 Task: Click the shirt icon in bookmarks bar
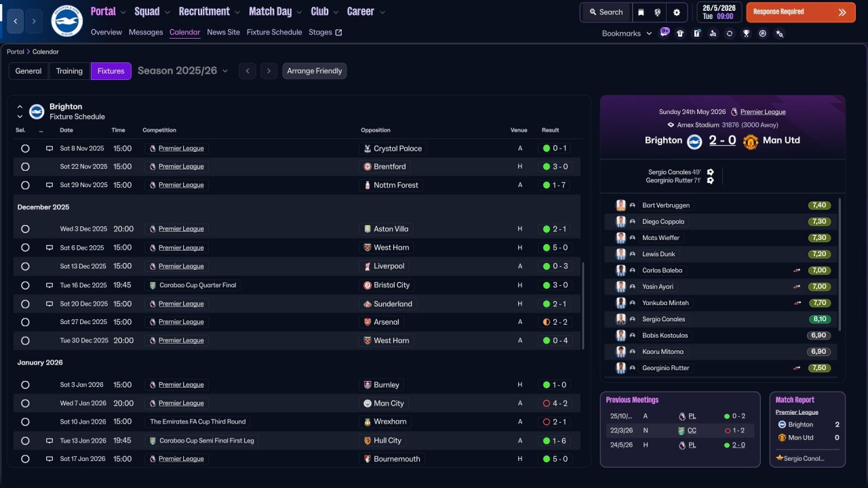point(680,33)
